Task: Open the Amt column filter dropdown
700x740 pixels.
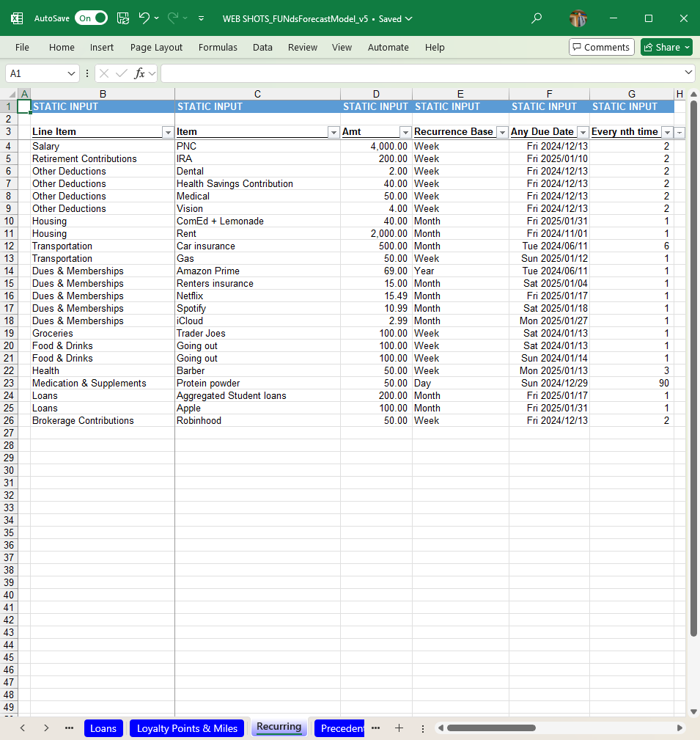Action: [x=405, y=133]
